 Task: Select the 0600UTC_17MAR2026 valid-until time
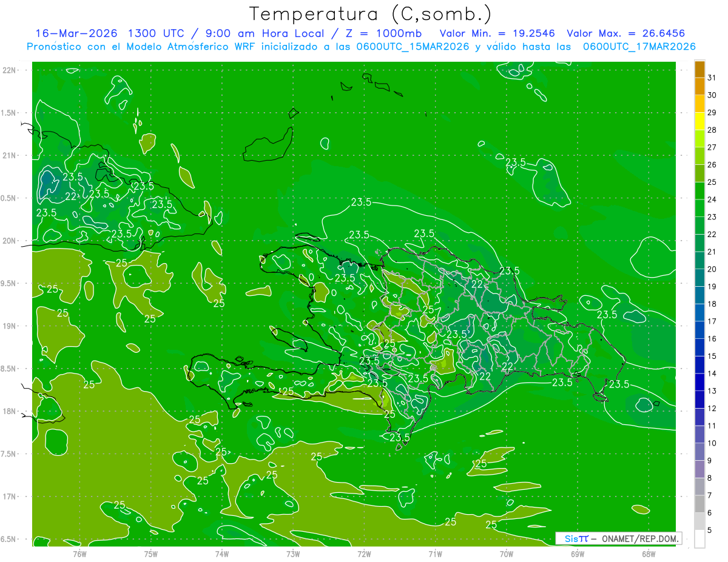[639, 47]
